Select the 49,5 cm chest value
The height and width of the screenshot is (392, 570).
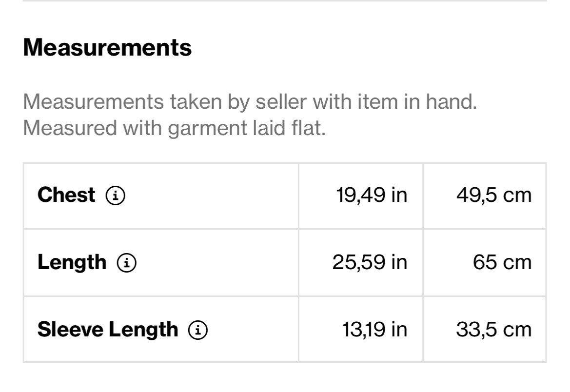493,195
